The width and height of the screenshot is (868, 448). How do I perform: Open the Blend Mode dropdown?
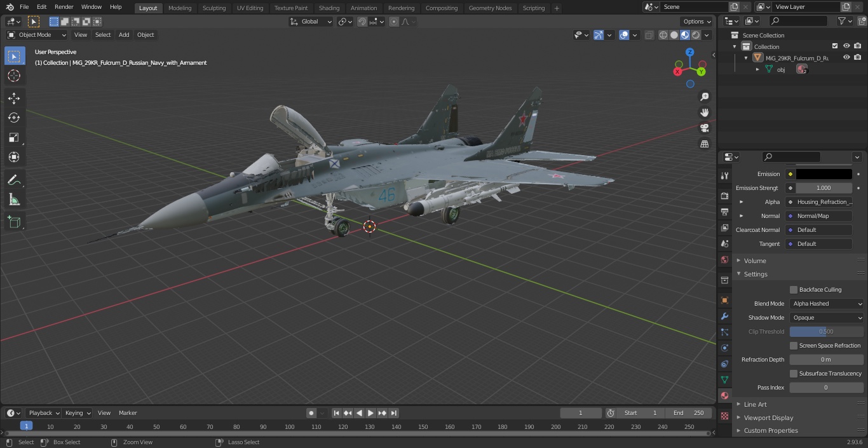(x=827, y=304)
